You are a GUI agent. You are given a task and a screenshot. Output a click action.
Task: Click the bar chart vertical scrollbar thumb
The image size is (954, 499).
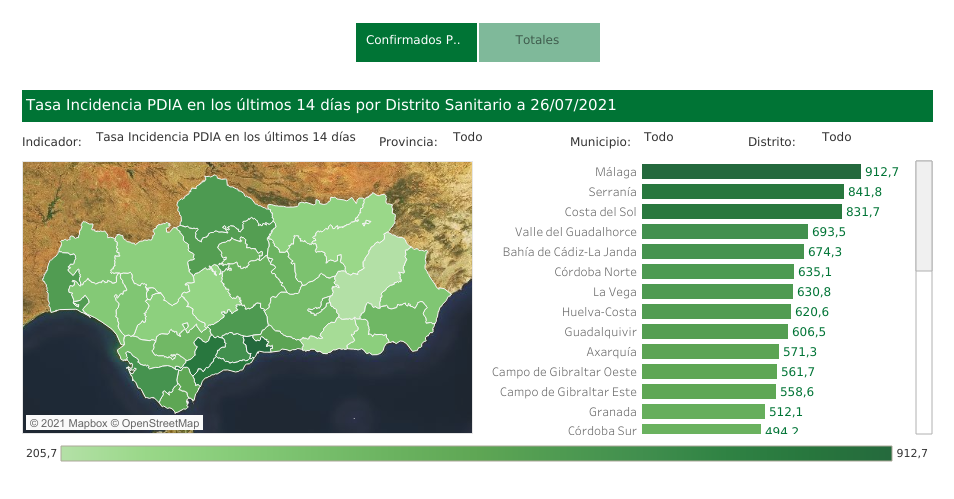[x=924, y=216]
